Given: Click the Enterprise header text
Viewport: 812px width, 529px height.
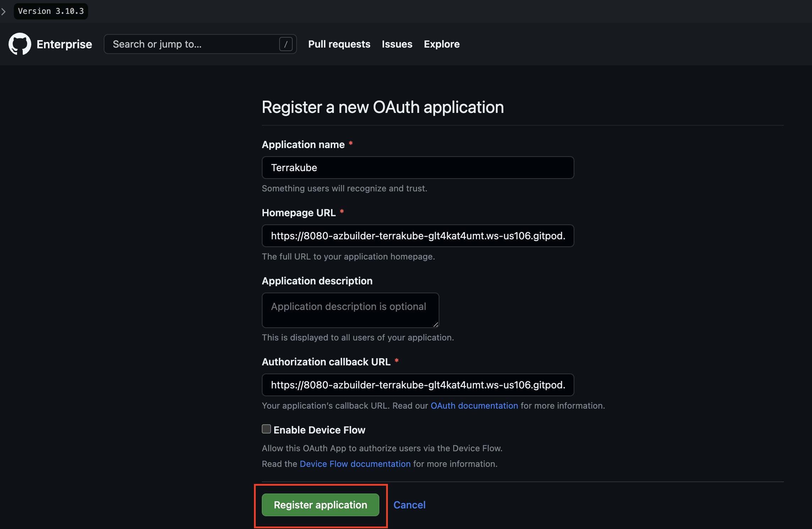Looking at the screenshot, I should tap(64, 44).
